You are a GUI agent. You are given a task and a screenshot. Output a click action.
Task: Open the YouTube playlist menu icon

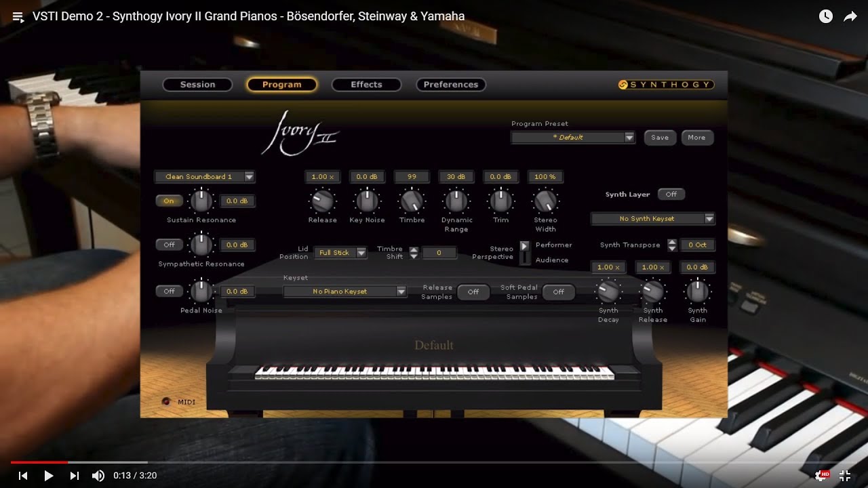tap(18, 16)
